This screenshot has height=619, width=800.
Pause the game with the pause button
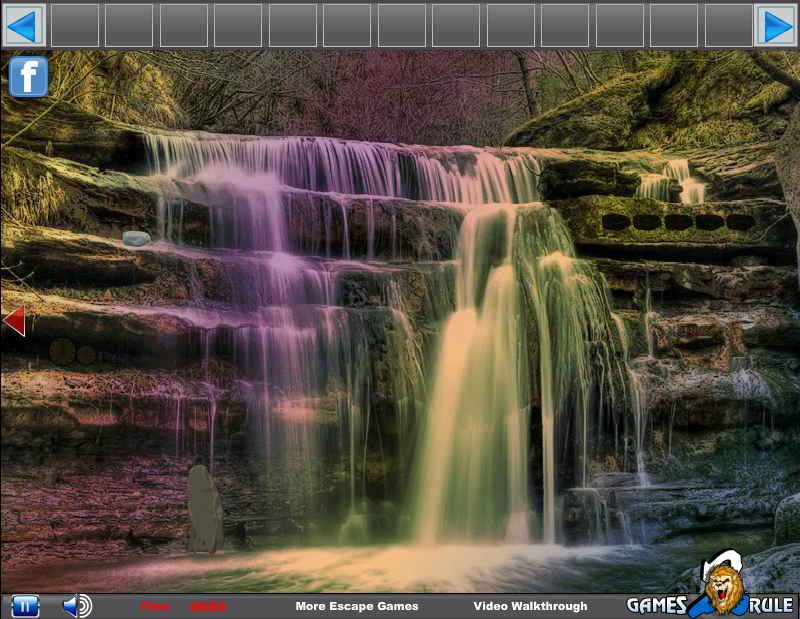pyautogui.click(x=25, y=606)
